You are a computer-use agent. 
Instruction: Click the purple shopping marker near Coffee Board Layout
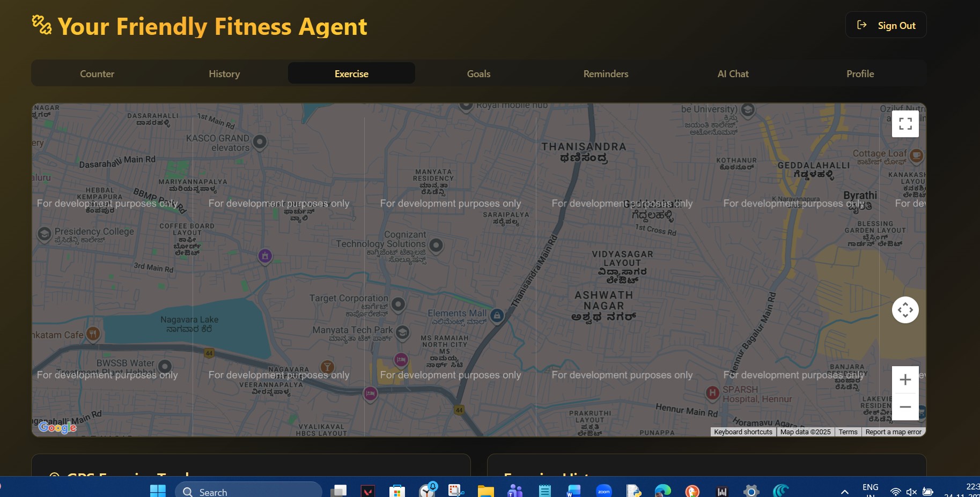pos(264,256)
